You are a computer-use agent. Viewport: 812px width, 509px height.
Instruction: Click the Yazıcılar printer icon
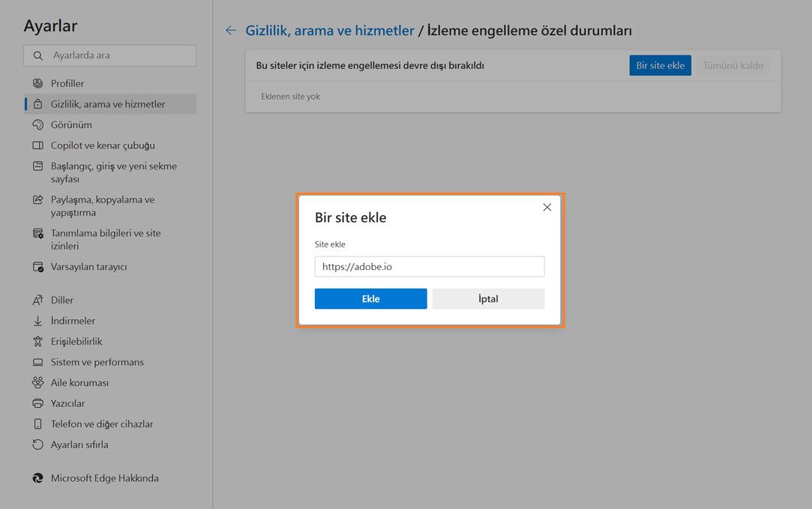38,403
